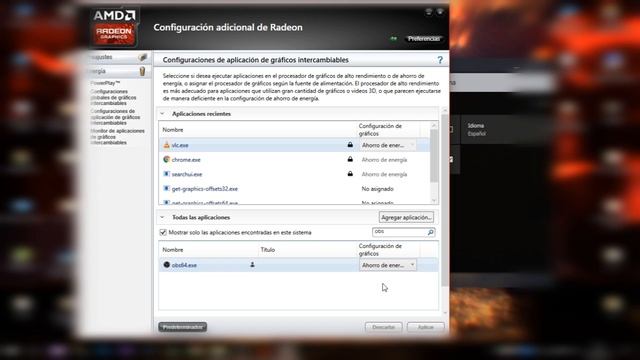Click the Descartar button
This screenshot has width=640, height=360.
pos(384,327)
